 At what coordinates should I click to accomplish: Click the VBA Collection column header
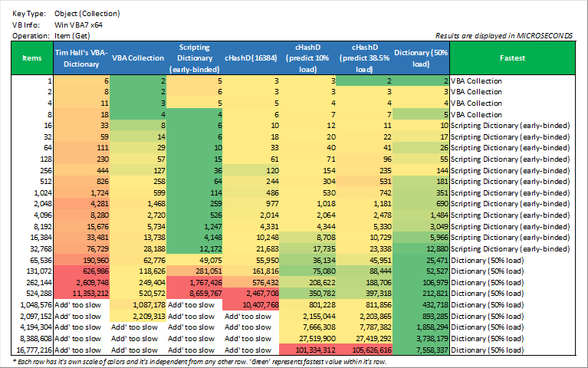(x=138, y=58)
